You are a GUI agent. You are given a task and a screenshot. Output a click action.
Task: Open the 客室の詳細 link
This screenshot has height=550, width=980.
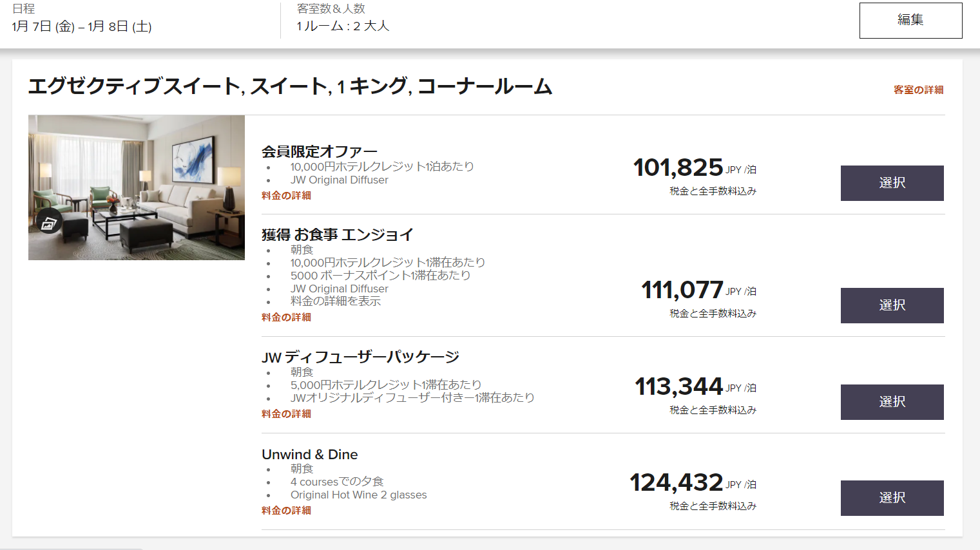pos(918,90)
